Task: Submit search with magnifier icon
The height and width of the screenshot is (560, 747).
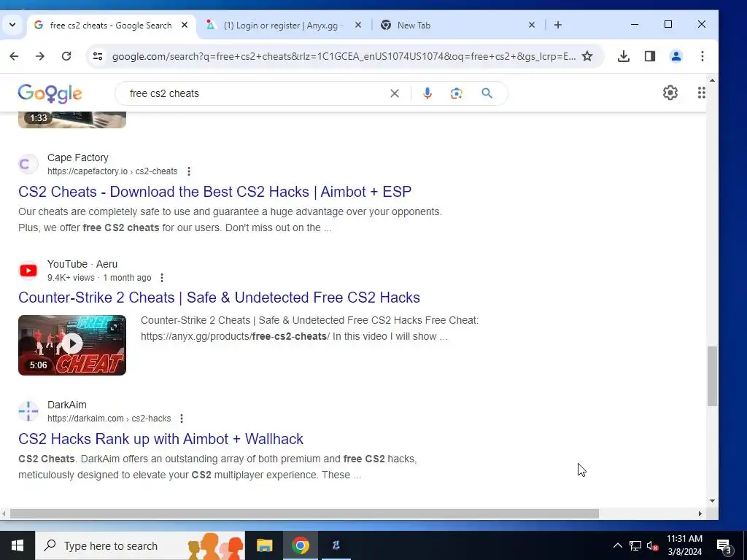Action: pyautogui.click(x=487, y=93)
